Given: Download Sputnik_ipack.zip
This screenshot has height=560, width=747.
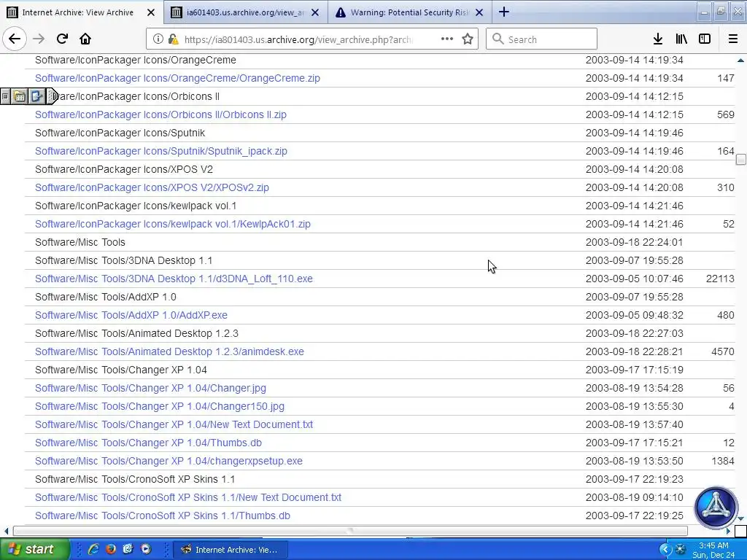Looking at the screenshot, I should pos(161,152).
